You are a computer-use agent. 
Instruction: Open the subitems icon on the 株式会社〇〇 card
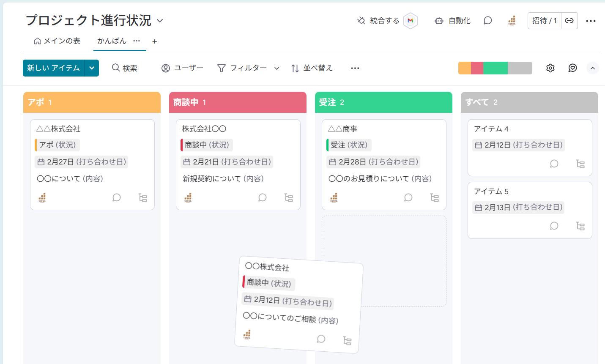289,197
